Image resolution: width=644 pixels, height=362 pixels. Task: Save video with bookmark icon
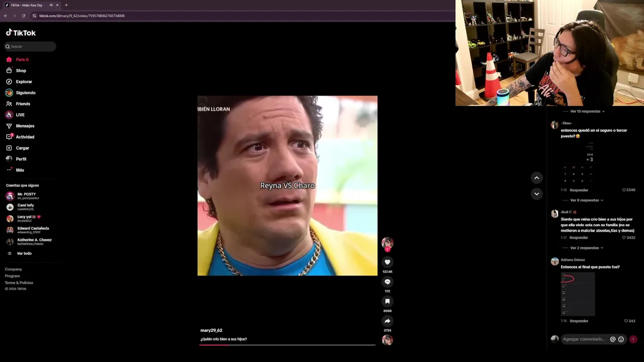(387, 301)
